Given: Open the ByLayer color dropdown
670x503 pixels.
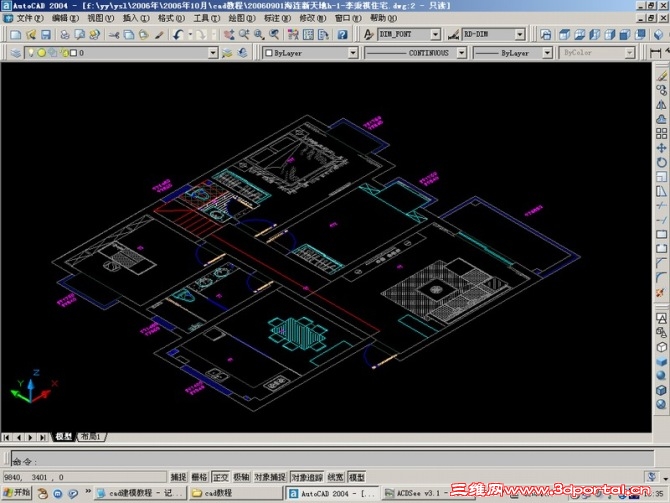Looking at the screenshot, I should point(353,53).
